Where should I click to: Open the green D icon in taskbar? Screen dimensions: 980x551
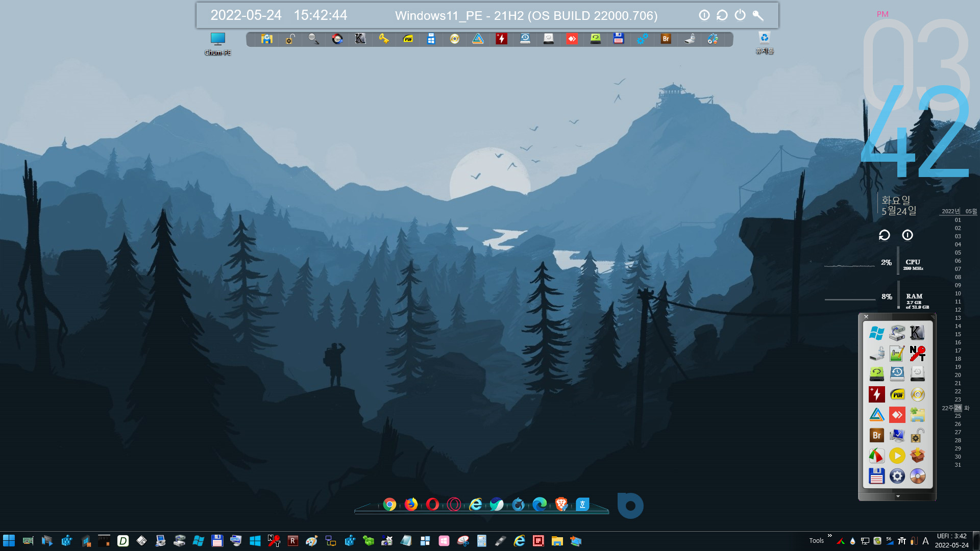click(123, 541)
